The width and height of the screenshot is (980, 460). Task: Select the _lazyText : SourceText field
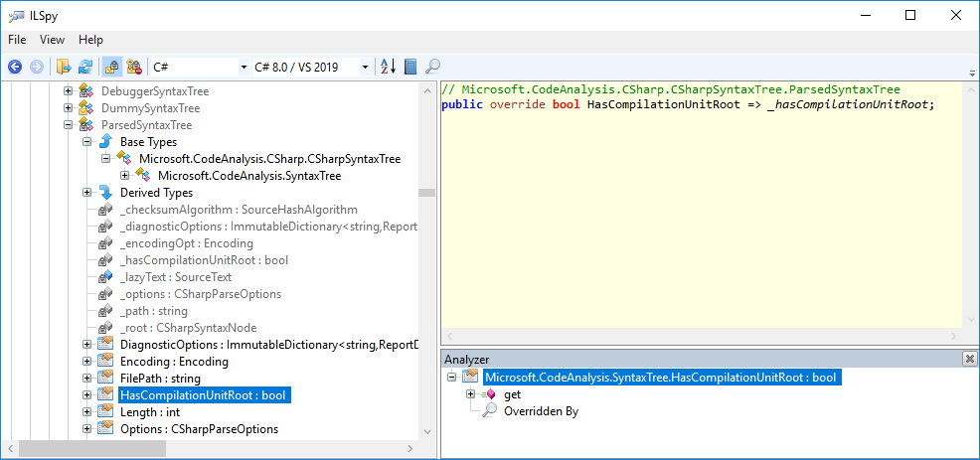[x=176, y=277]
